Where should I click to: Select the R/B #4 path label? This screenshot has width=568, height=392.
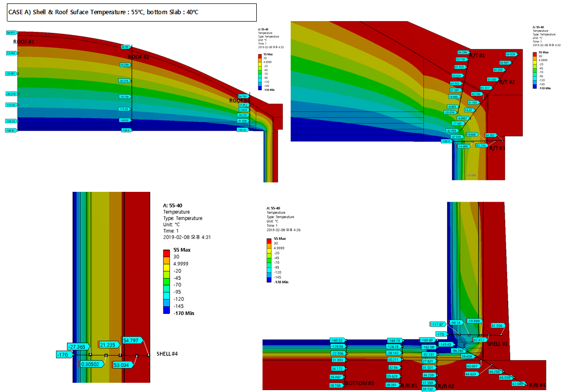click(536, 386)
